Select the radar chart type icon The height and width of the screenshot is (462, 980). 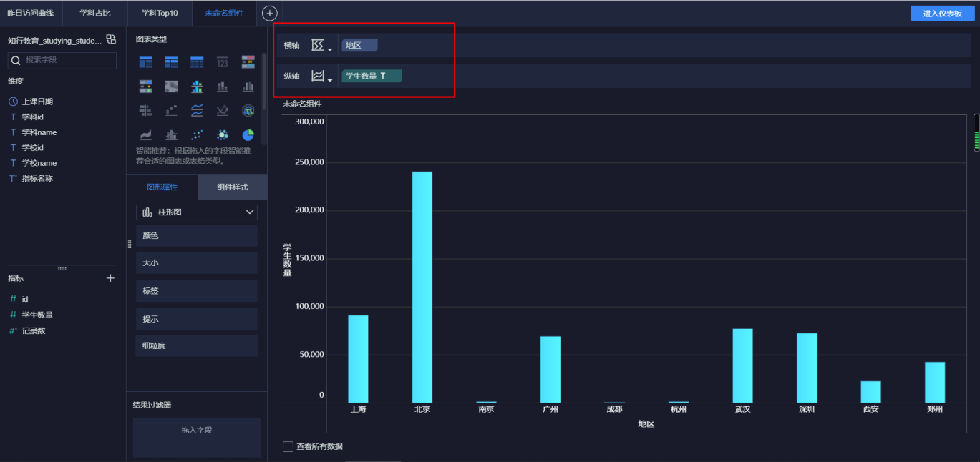click(248, 110)
